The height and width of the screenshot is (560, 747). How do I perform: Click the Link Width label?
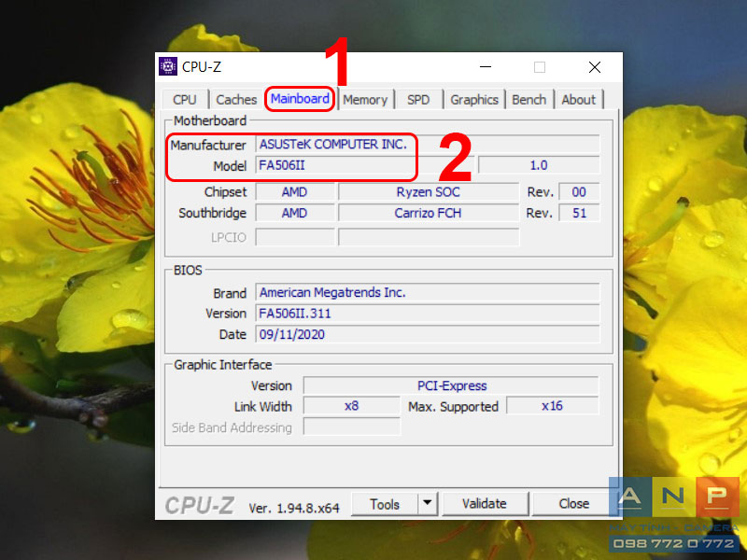pyautogui.click(x=263, y=407)
